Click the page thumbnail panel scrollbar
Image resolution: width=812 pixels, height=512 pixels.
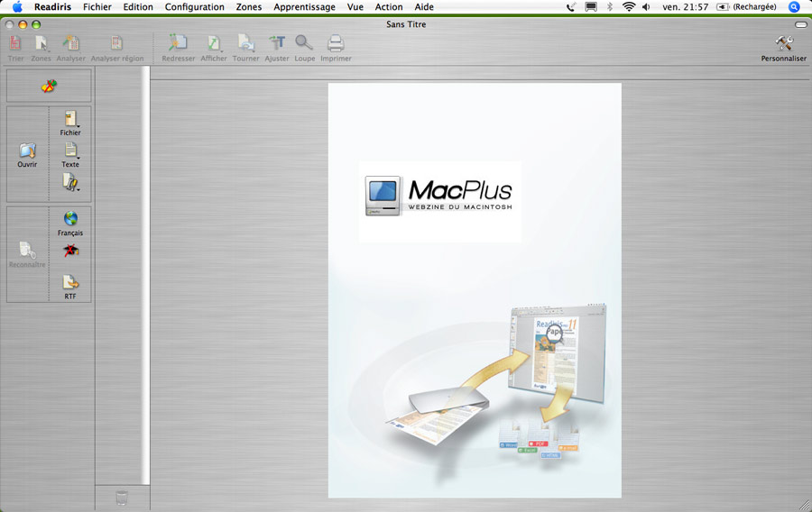coord(146,275)
